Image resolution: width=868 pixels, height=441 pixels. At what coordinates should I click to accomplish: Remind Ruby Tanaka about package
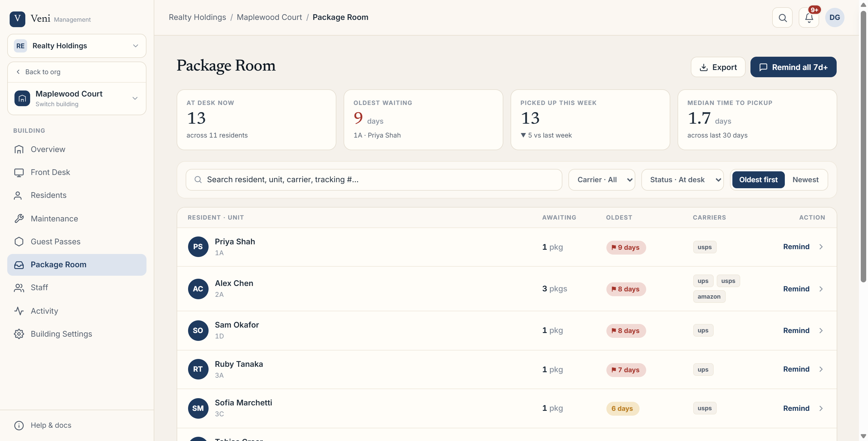[x=796, y=369]
